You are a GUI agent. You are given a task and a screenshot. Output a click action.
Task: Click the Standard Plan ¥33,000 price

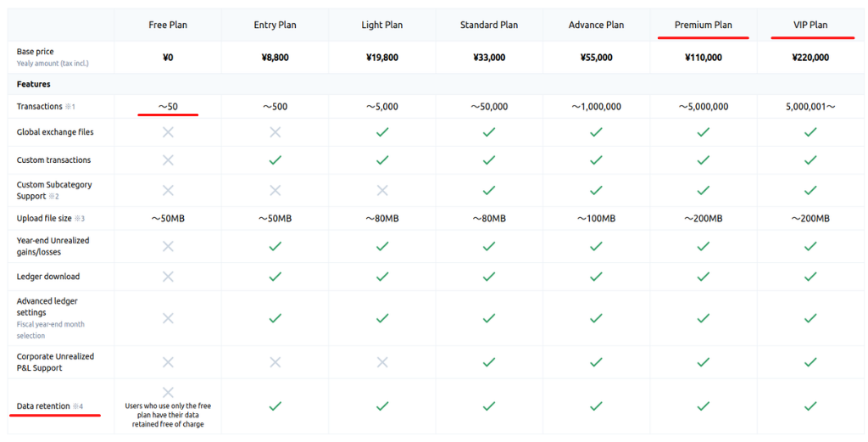(x=489, y=57)
